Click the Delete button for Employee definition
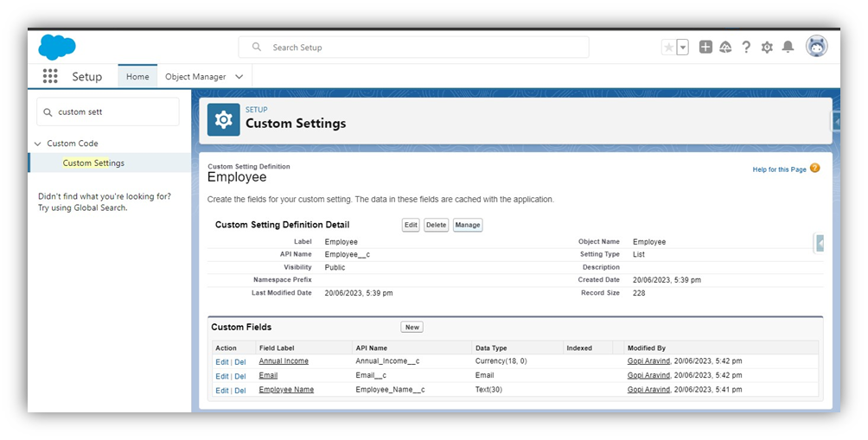 (437, 225)
